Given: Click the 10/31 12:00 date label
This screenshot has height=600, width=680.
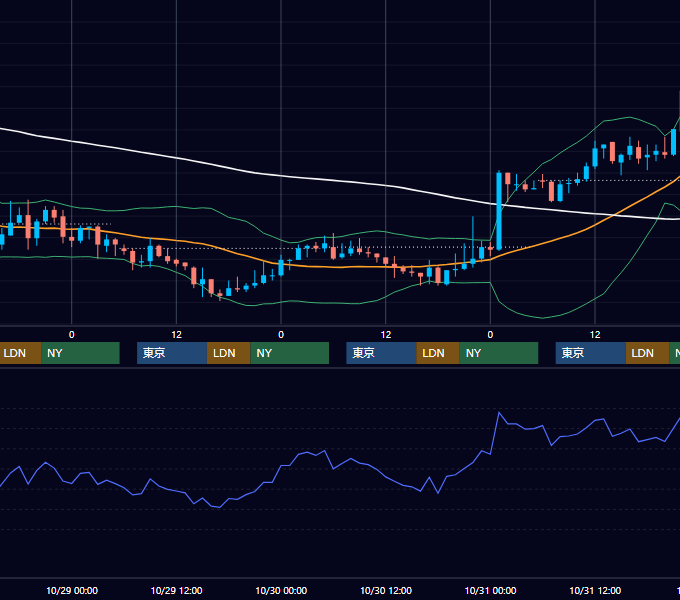Looking at the screenshot, I should pyautogui.click(x=595, y=590).
